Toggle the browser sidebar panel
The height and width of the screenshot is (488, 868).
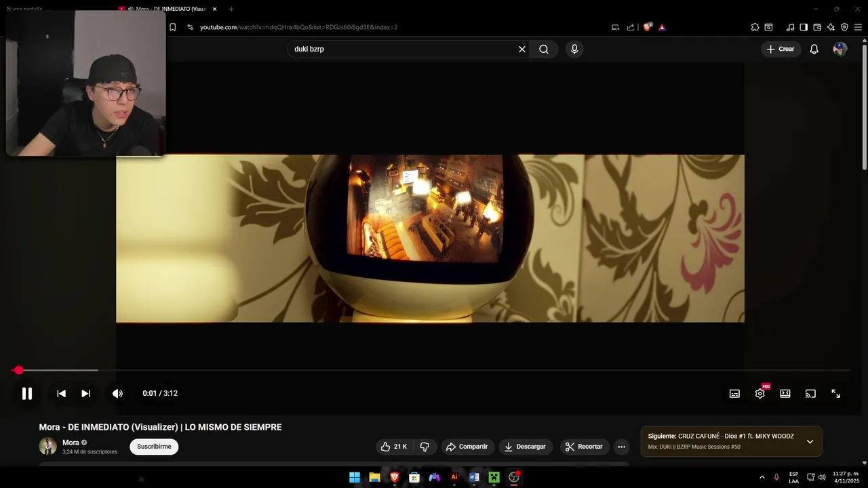pyautogui.click(x=804, y=27)
